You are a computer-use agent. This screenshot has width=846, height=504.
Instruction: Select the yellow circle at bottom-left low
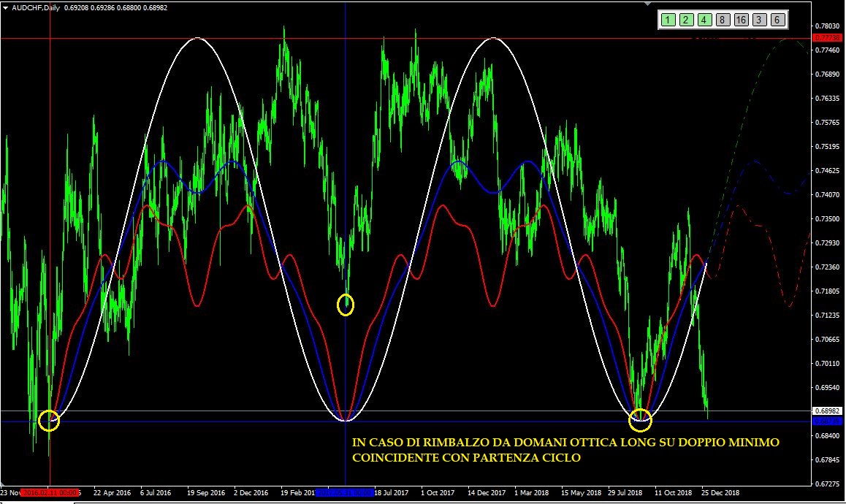50,420
